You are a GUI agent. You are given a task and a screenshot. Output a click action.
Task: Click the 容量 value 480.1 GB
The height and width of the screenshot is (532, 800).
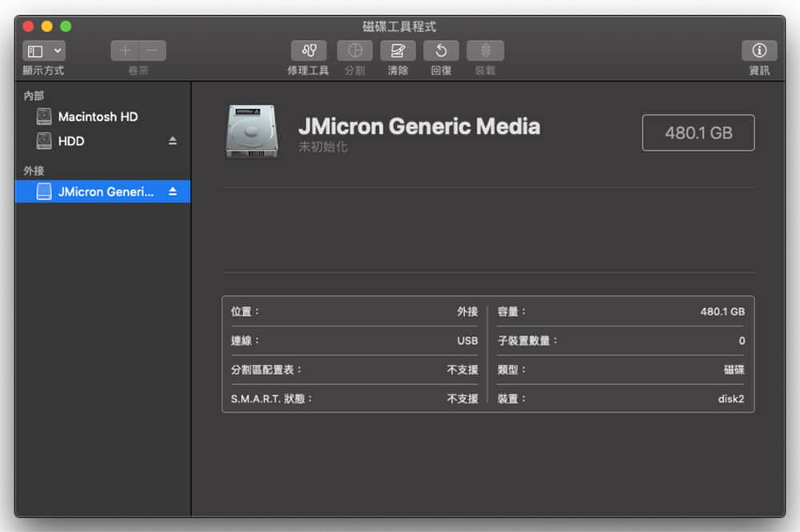tap(722, 312)
